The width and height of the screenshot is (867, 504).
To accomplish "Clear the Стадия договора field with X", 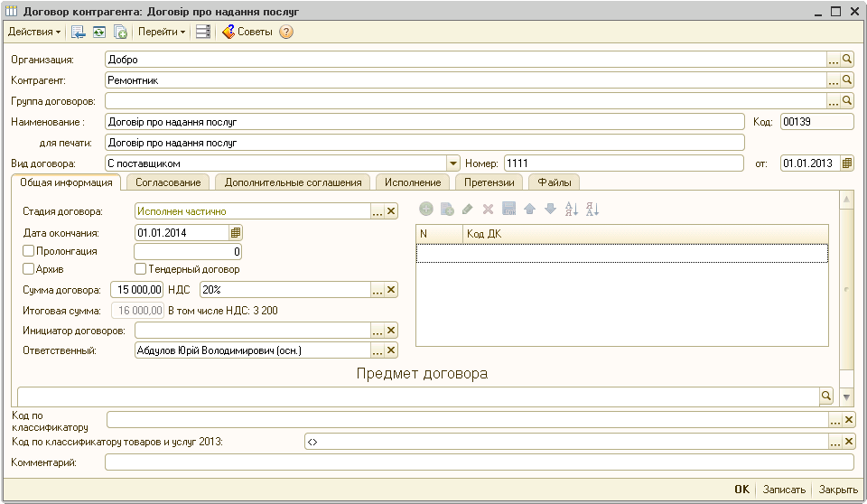I will pos(391,211).
